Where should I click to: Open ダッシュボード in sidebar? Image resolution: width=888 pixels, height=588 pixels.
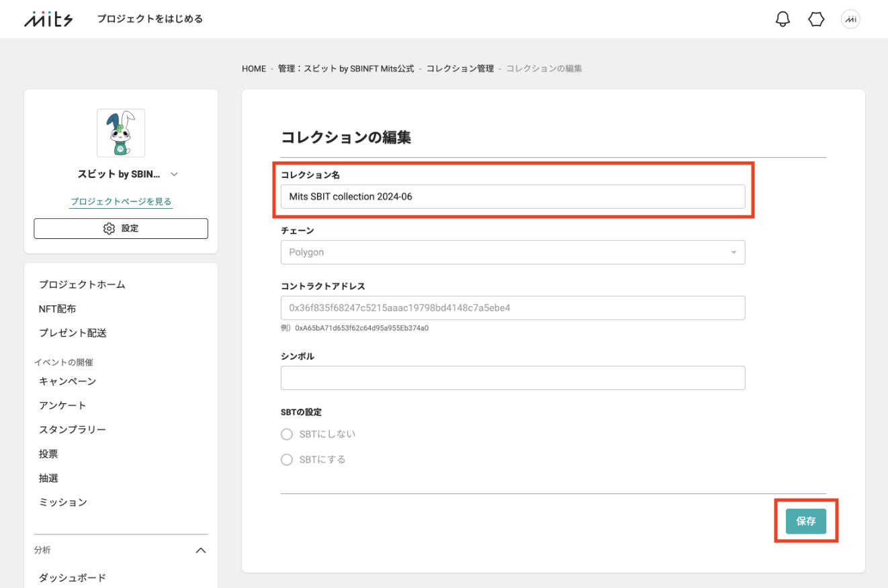pyautogui.click(x=72, y=577)
